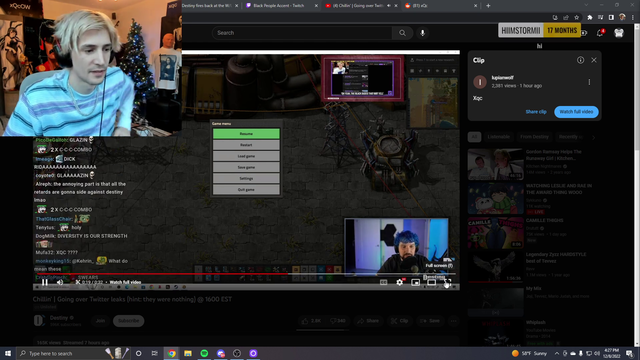The image size is (640, 360).
Task: Open Gordon Ramsay Helps The Runaway Girl thumbnail
Action: coord(496,164)
